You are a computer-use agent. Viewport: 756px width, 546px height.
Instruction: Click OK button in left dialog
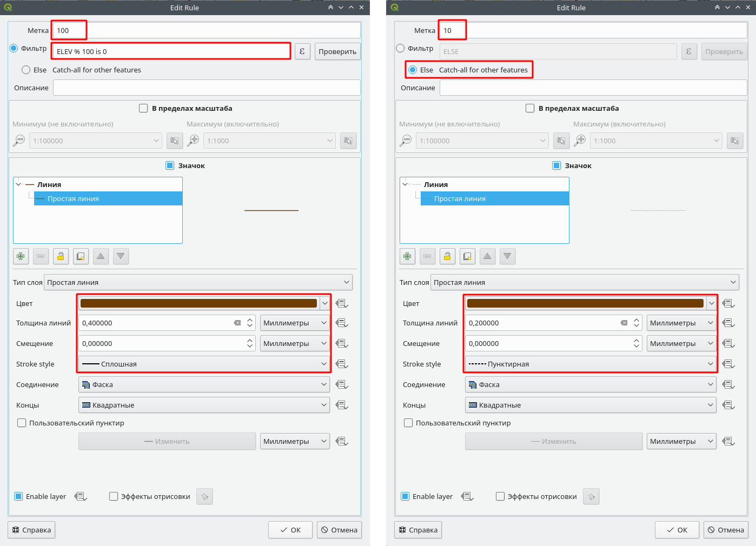pos(290,530)
